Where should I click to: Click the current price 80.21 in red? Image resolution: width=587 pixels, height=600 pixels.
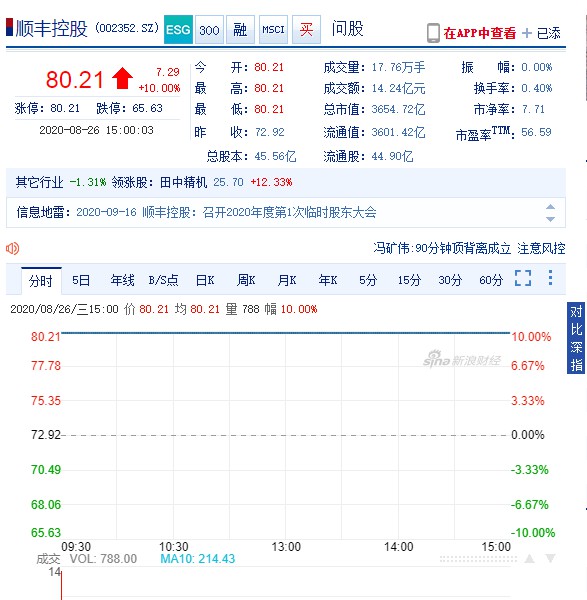point(75,80)
